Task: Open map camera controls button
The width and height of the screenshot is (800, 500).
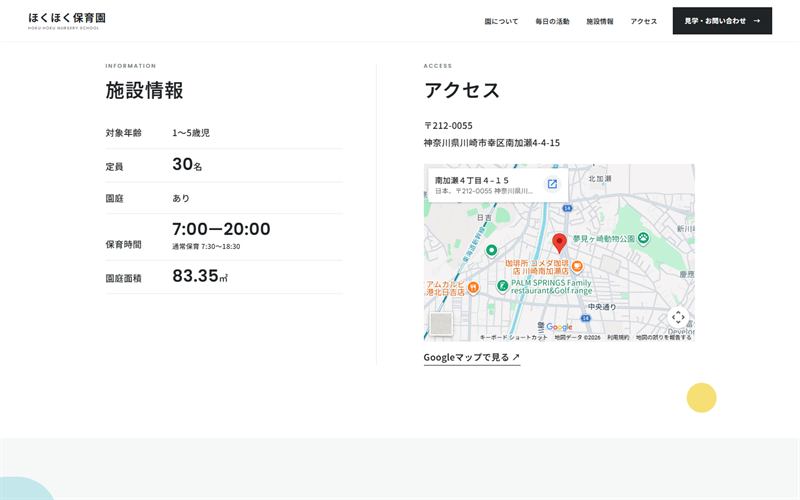Action: tap(678, 317)
